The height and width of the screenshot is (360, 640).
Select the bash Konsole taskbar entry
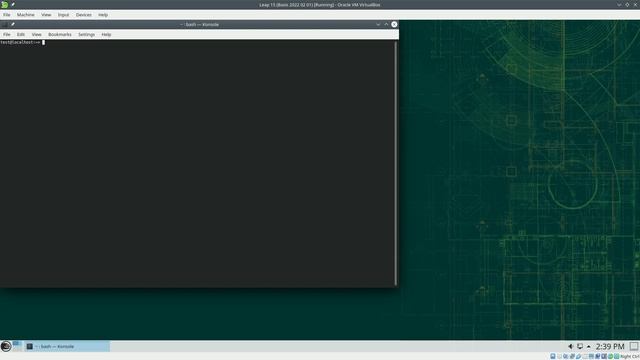(x=66, y=346)
